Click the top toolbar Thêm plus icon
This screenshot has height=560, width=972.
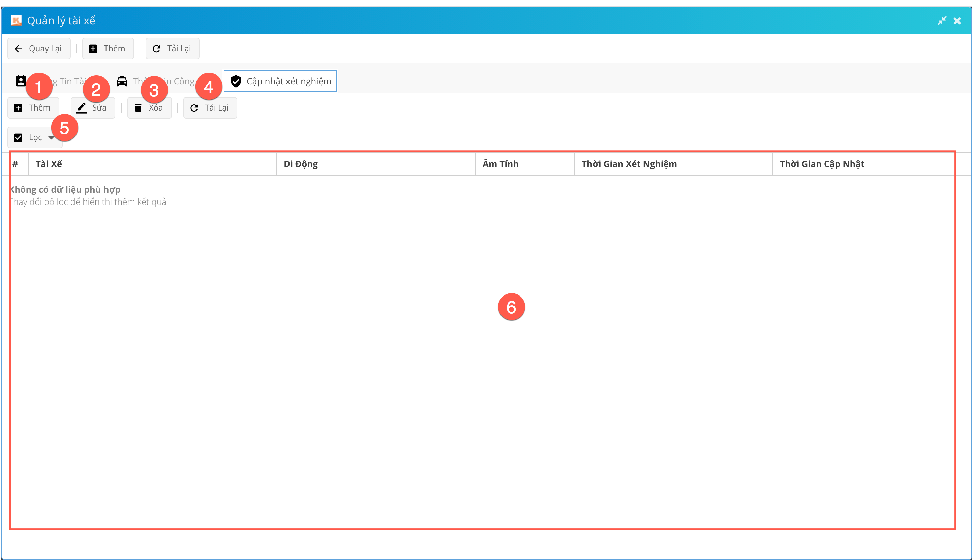click(x=93, y=49)
